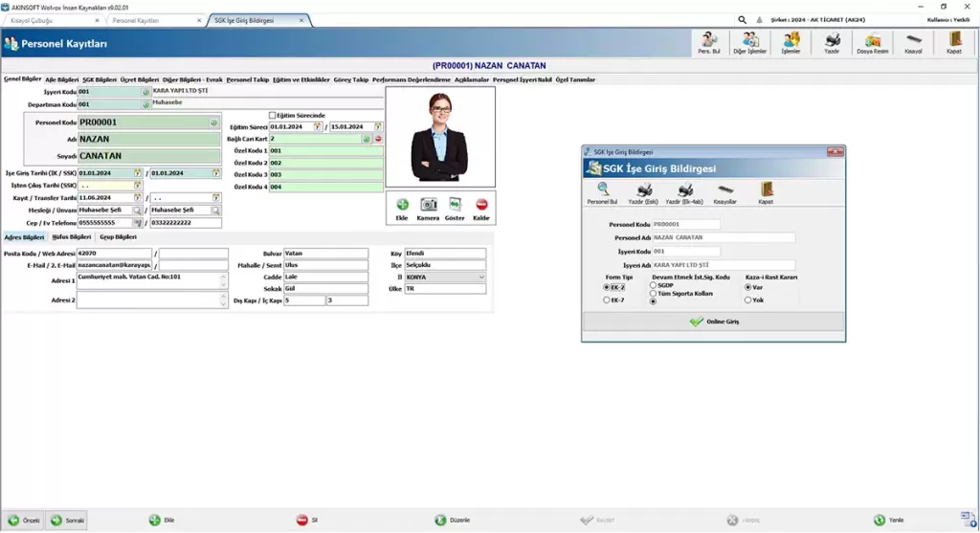Click Sil button in bottom bar

[x=307, y=520]
